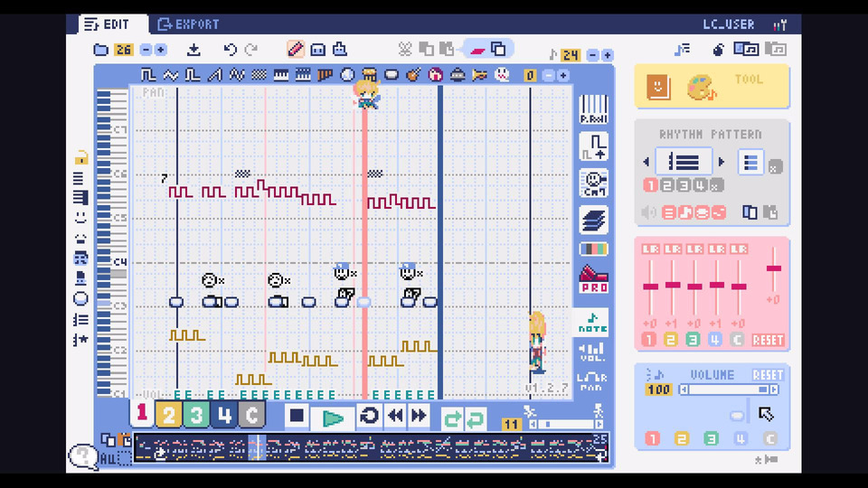Choose the square wave instrument
868x488 pixels.
point(147,75)
